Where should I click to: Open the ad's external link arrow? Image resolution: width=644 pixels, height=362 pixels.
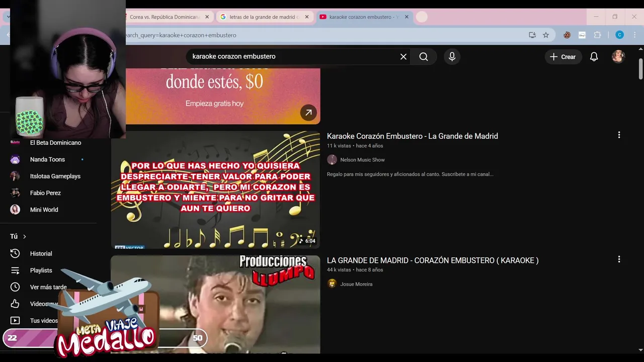click(x=308, y=113)
